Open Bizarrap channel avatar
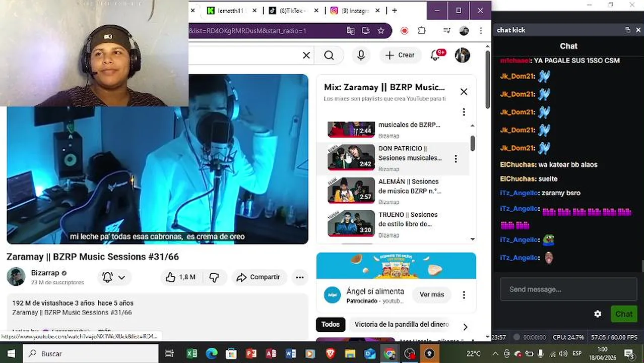 (16, 276)
